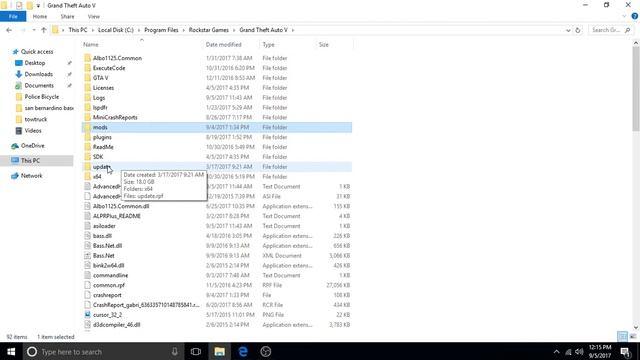Select the bink2w64.dll file

point(109,265)
